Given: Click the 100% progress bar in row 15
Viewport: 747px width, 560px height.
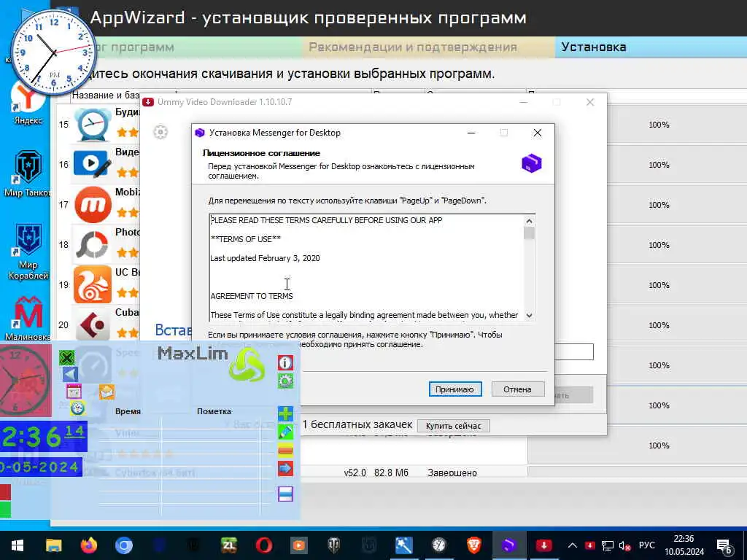Looking at the screenshot, I should coord(659,125).
